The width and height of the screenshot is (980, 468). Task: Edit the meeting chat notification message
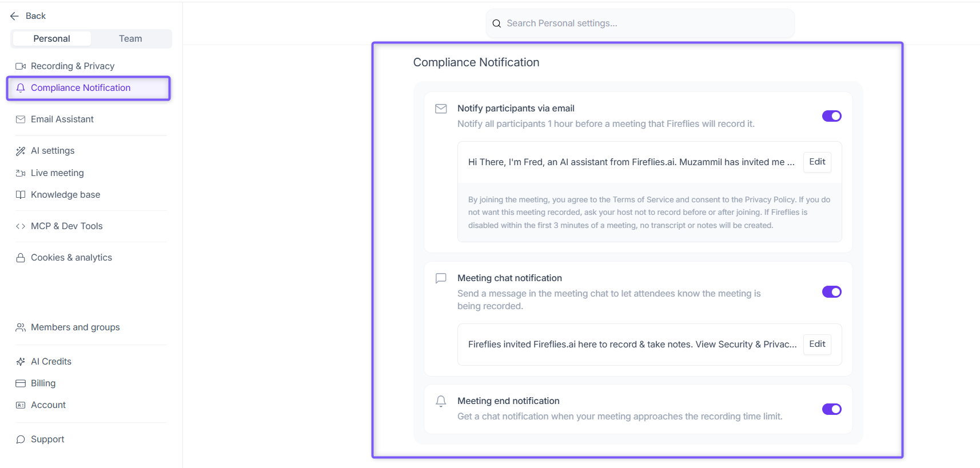click(817, 344)
